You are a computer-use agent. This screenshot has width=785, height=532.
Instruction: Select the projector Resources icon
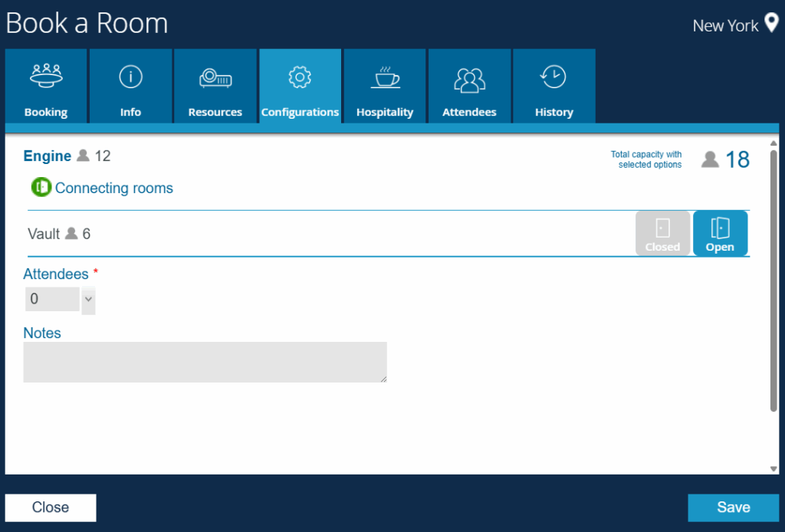pos(215,77)
